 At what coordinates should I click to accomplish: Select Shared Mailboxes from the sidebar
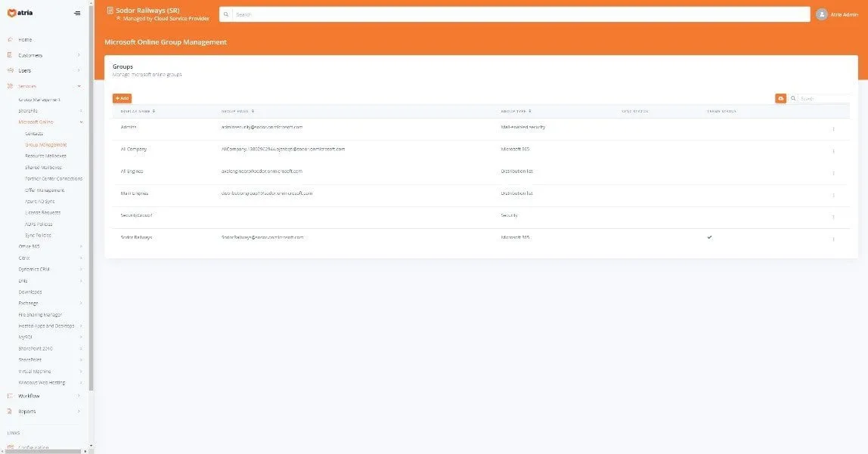pos(43,167)
